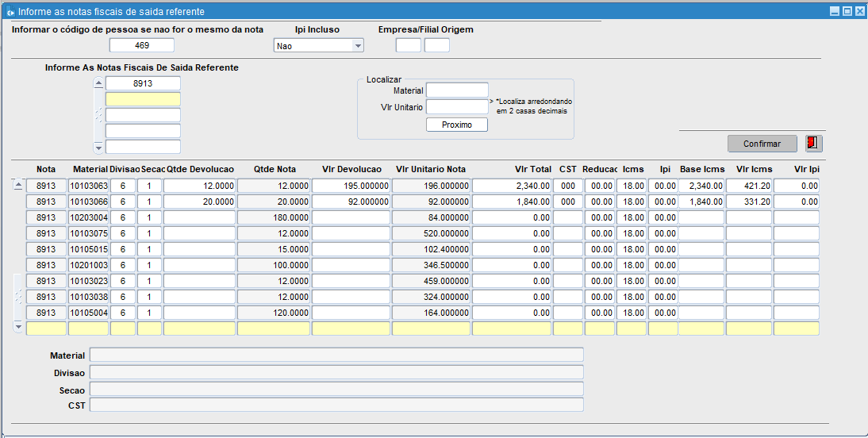
Task: Click Vlr Icms cell 331.20
Action: click(x=749, y=202)
